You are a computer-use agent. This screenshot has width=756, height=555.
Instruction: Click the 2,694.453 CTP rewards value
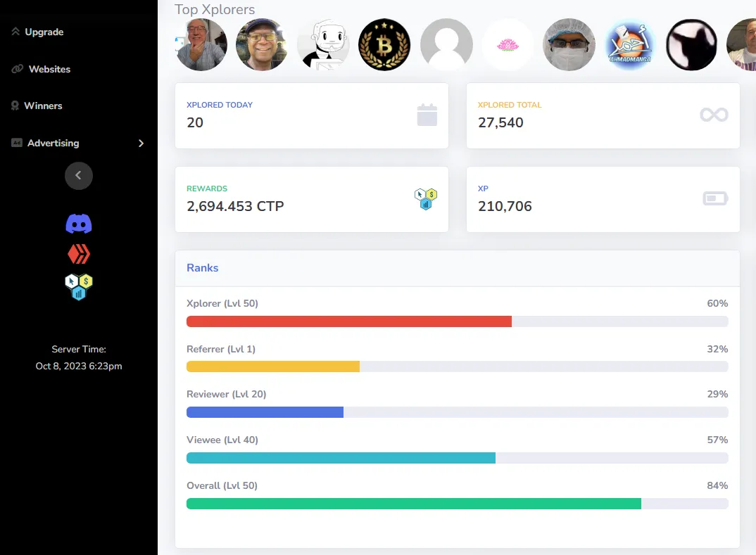[x=235, y=206]
